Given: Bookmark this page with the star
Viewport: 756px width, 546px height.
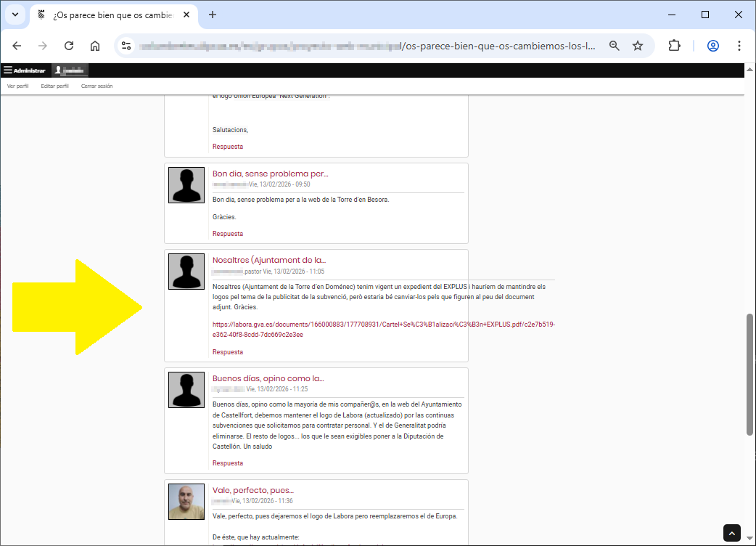Looking at the screenshot, I should pos(638,46).
